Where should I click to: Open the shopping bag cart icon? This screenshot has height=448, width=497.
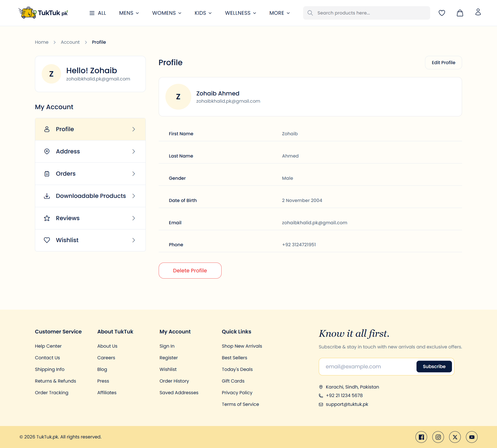(x=460, y=13)
